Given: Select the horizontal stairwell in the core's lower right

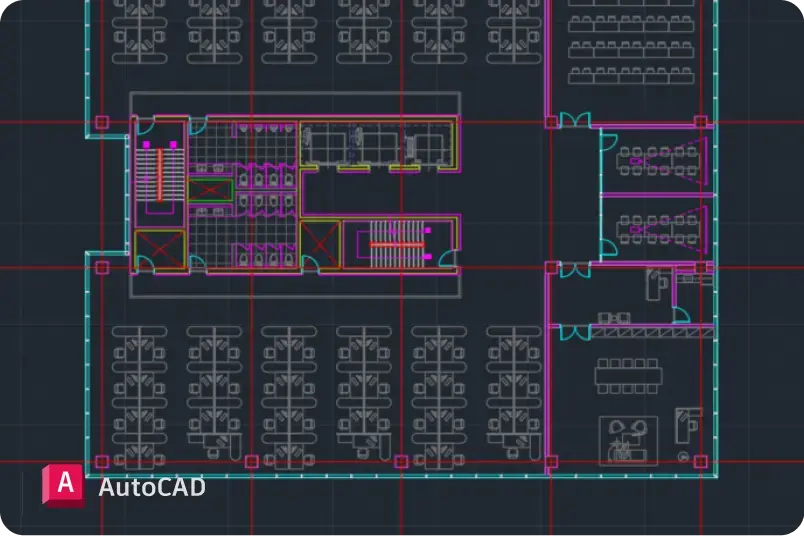Looking at the screenshot, I should [x=397, y=243].
